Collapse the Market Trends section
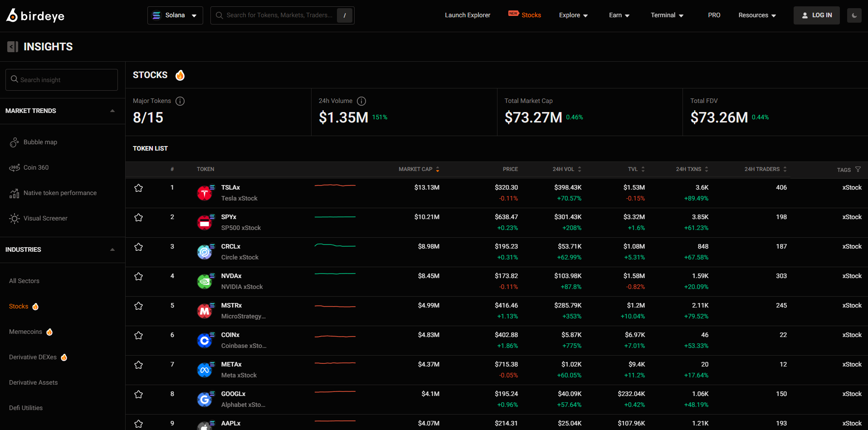 point(112,111)
